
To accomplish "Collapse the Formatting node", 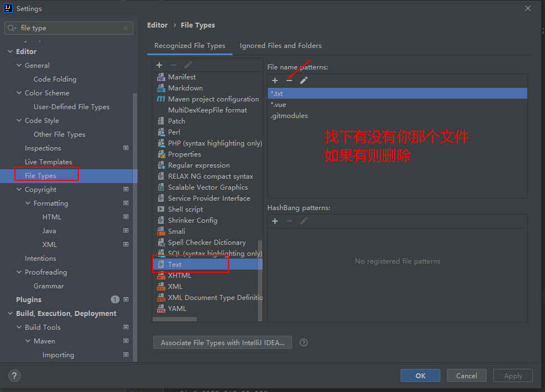I will (28, 203).
